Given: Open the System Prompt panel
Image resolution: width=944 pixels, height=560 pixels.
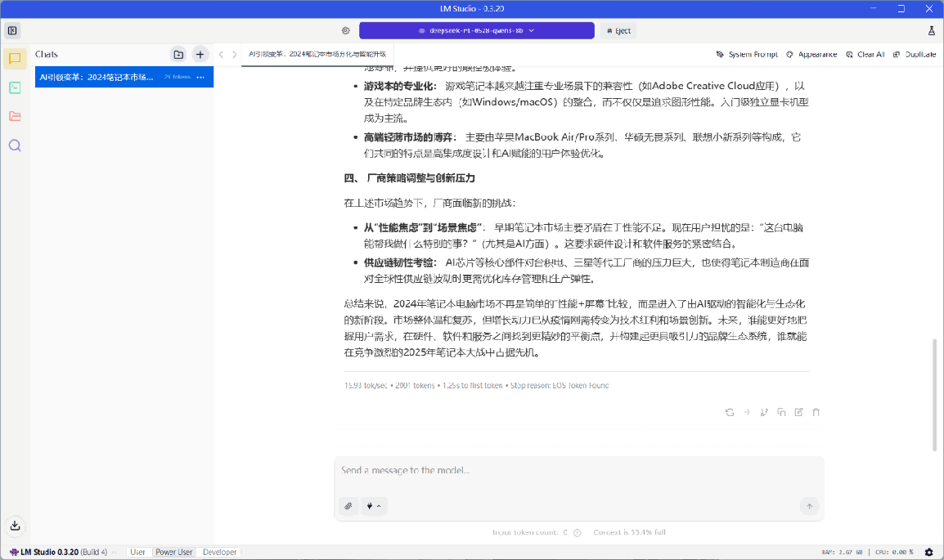Looking at the screenshot, I should pos(747,55).
